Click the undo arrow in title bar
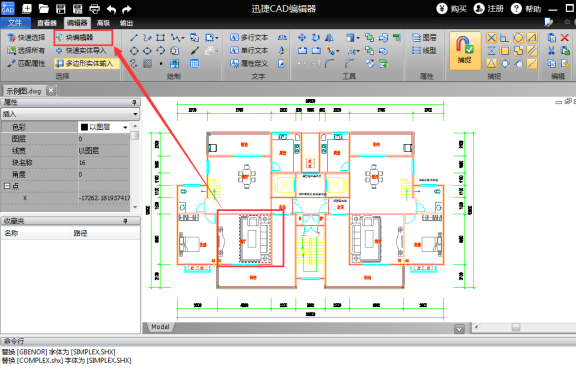Image resolution: width=576 pixels, height=370 pixels. point(112,9)
